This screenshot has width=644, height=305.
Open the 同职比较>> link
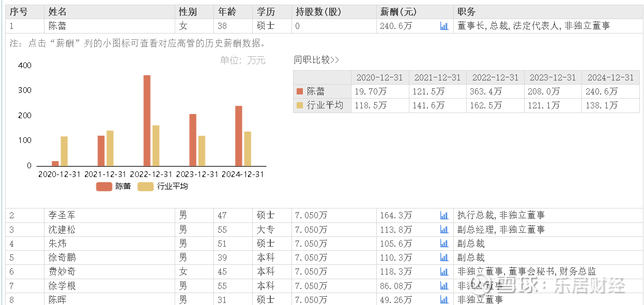click(x=316, y=60)
